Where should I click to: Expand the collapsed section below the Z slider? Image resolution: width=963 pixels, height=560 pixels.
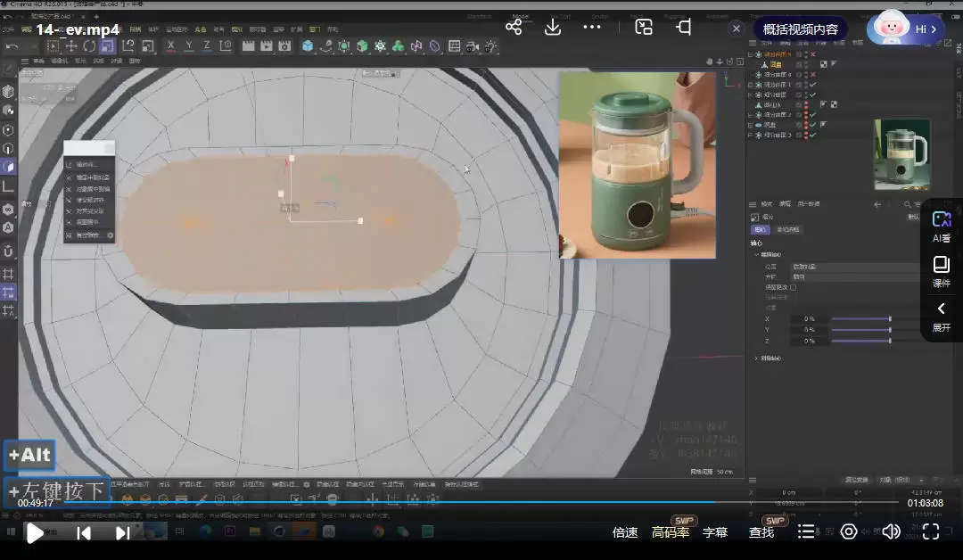tap(757, 358)
